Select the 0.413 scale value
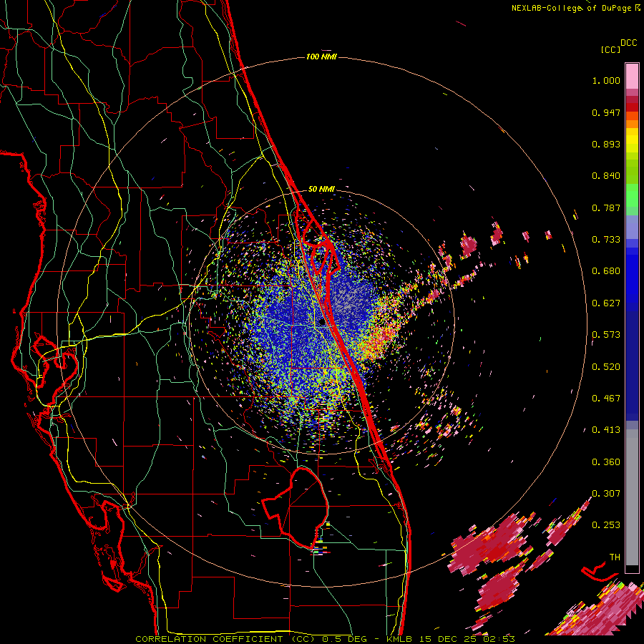The height and width of the screenshot is (644, 644). pos(606,430)
